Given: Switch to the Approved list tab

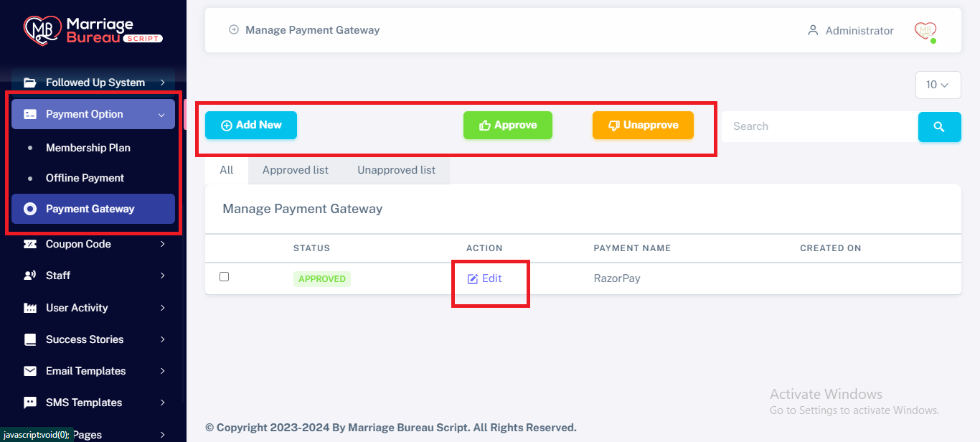Looking at the screenshot, I should pos(296,170).
